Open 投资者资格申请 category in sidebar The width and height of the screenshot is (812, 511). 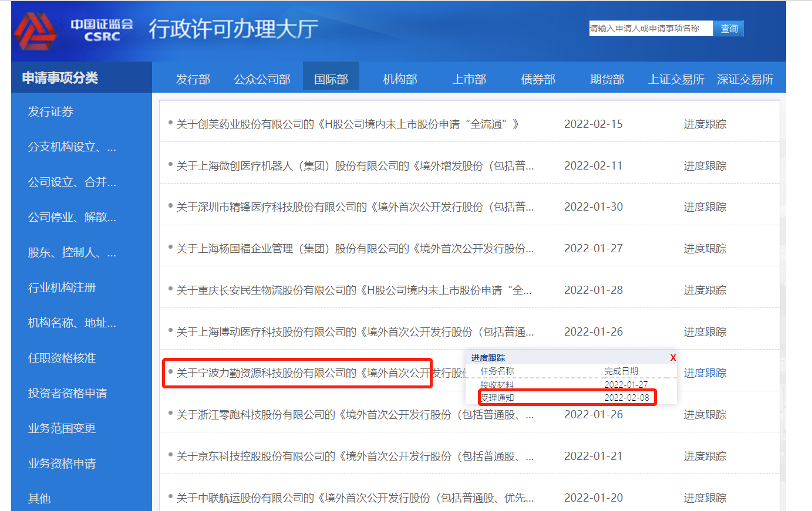68,393
